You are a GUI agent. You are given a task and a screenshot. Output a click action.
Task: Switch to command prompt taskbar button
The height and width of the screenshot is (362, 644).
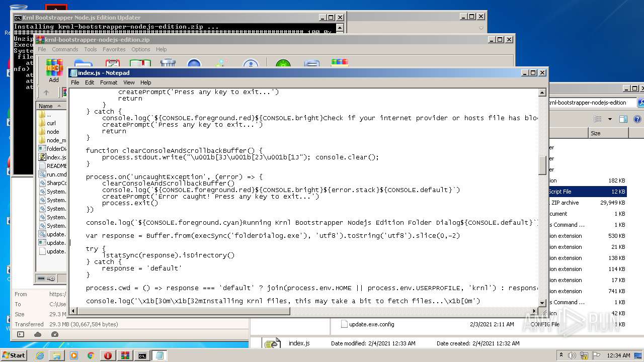point(142,355)
